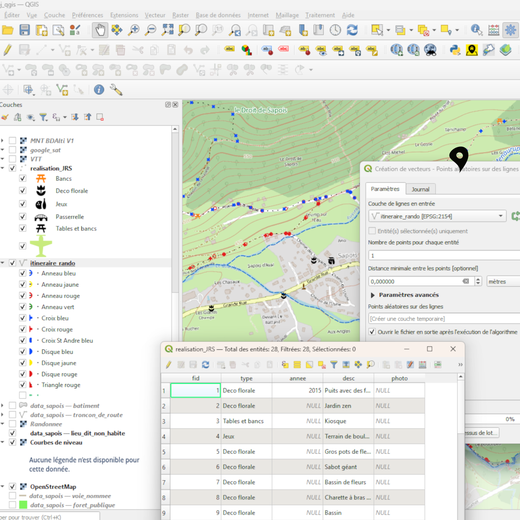Open the Vecteur menu
The image size is (520, 520).
point(155,15)
